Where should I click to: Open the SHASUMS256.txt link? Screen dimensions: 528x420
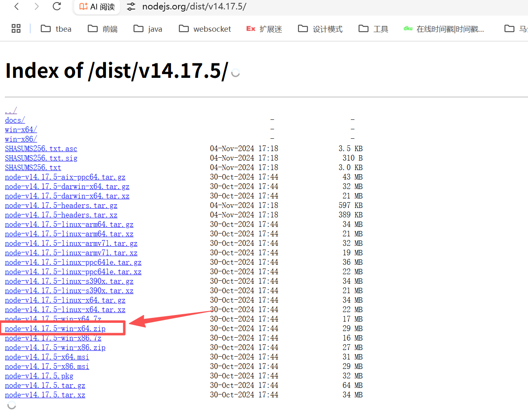click(x=33, y=167)
